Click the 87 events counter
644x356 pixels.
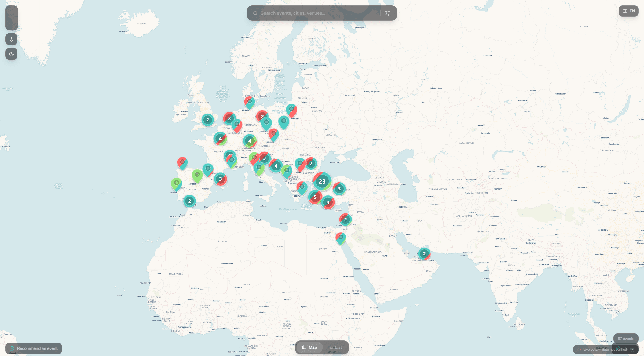click(x=626, y=339)
